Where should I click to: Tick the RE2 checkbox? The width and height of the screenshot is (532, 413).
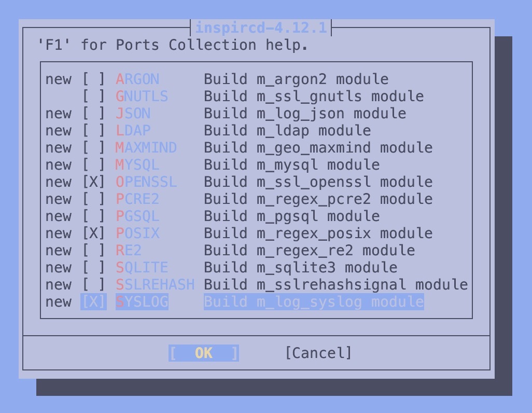[94, 250]
